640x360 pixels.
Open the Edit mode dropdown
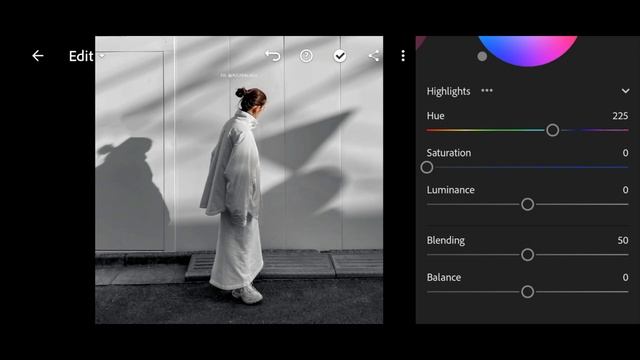pyautogui.click(x=87, y=56)
